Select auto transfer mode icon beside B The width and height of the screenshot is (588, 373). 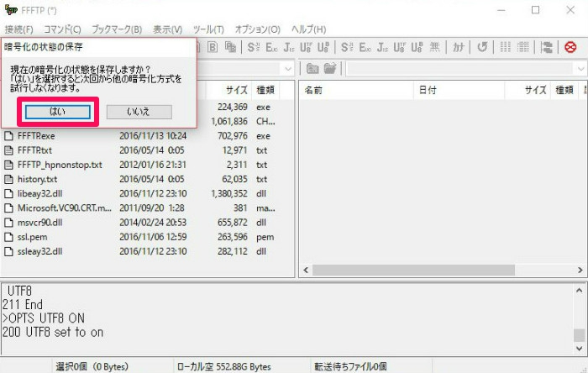230,47
